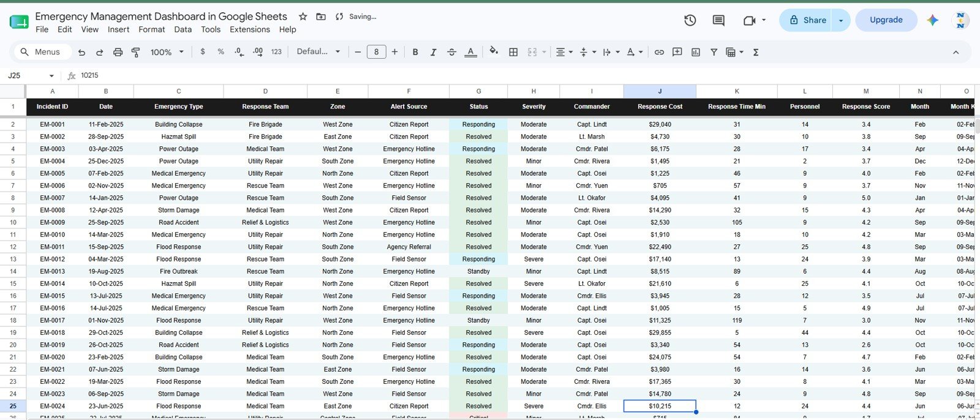Open the File menu

[42, 29]
